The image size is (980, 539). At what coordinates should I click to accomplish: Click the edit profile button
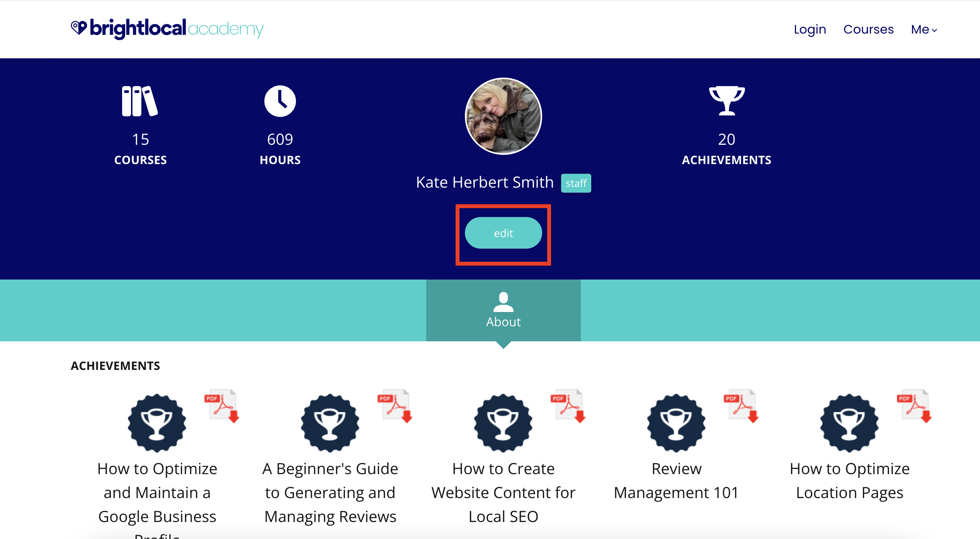(x=503, y=233)
